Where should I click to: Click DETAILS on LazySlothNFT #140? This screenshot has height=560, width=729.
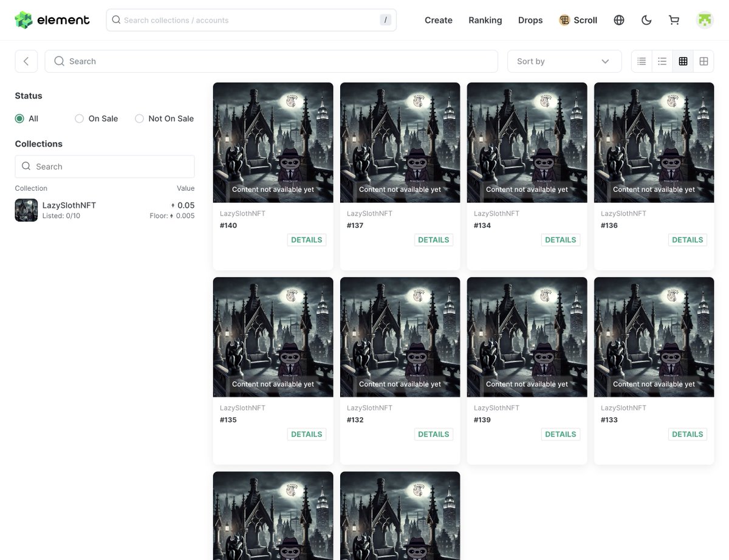click(307, 240)
